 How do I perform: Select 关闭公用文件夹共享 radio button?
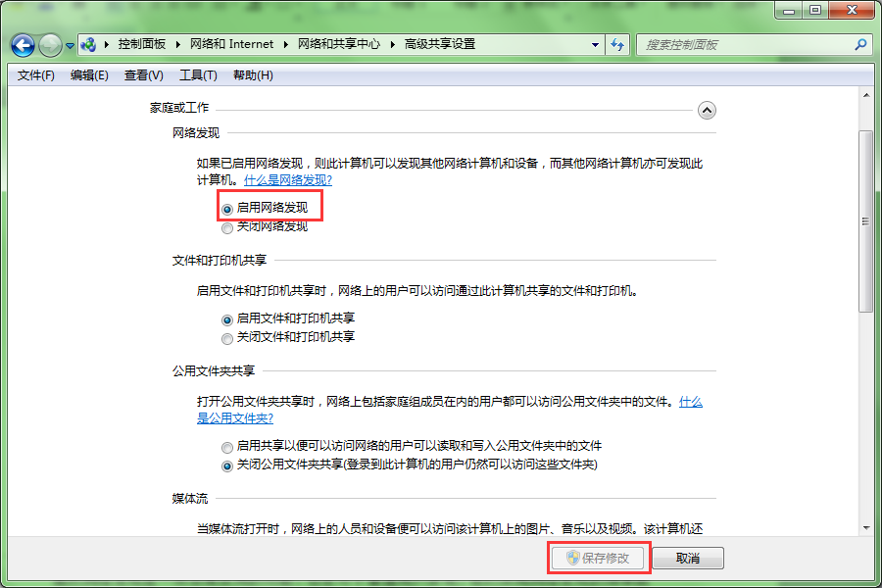227,465
